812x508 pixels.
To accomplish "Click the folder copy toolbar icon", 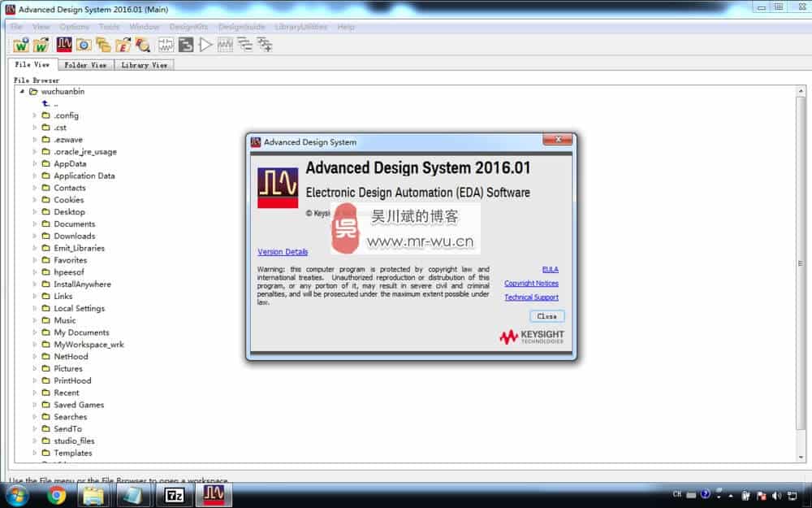I will [101, 45].
